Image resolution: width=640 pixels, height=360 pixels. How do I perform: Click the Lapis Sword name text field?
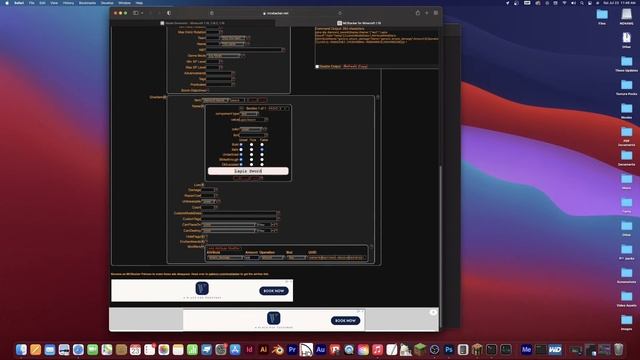(x=248, y=171)
